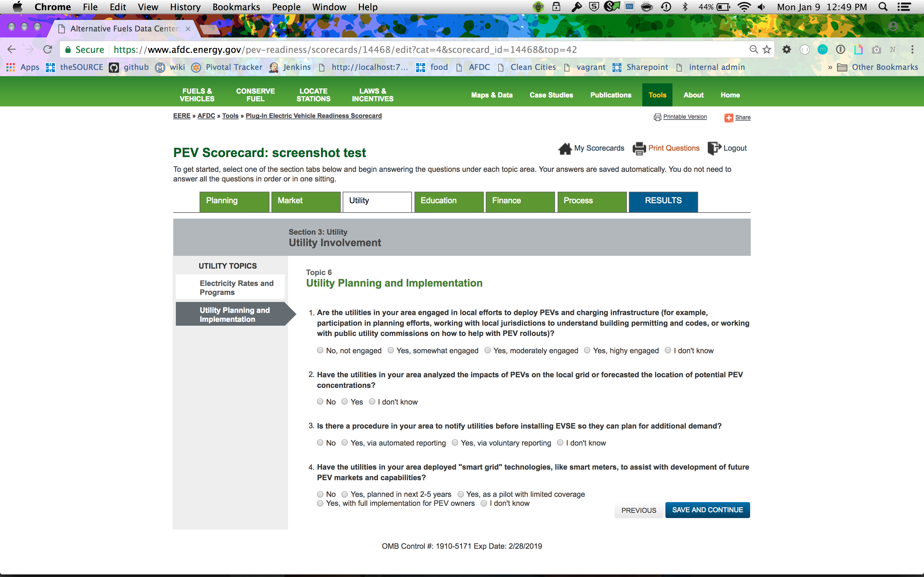Screen dimensions: 924x577
Task: Open Spotlight search in the menu bar
Action: [883, 7]
